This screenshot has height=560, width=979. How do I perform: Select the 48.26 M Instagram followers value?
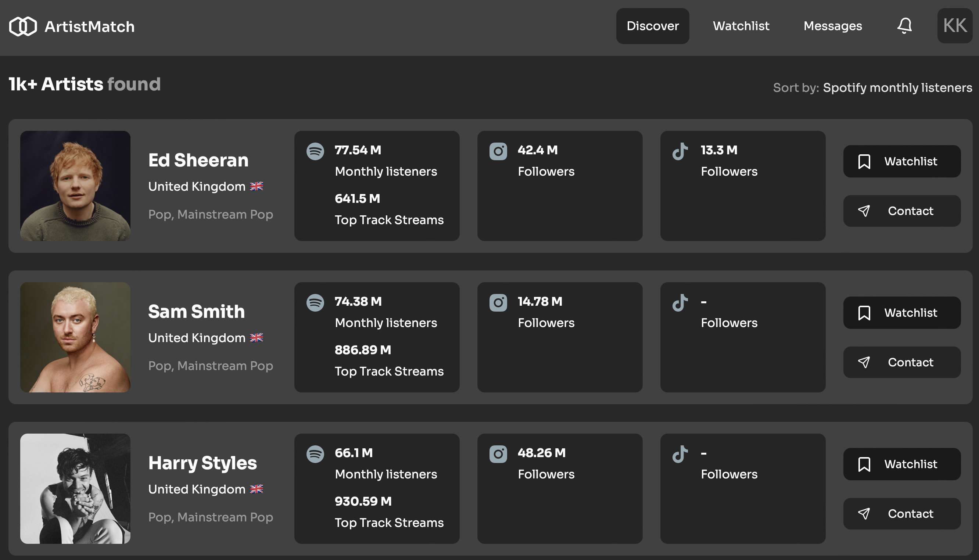(541, 453)
